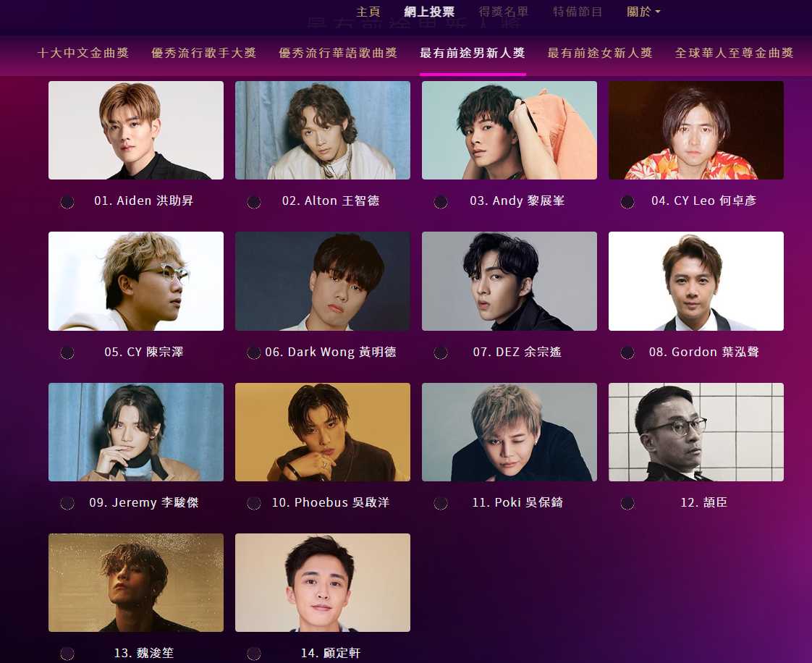Screen dimensions: 812x663
Task: Click photo of 03. Andy 黎展峯
Action: coord(509,130)
